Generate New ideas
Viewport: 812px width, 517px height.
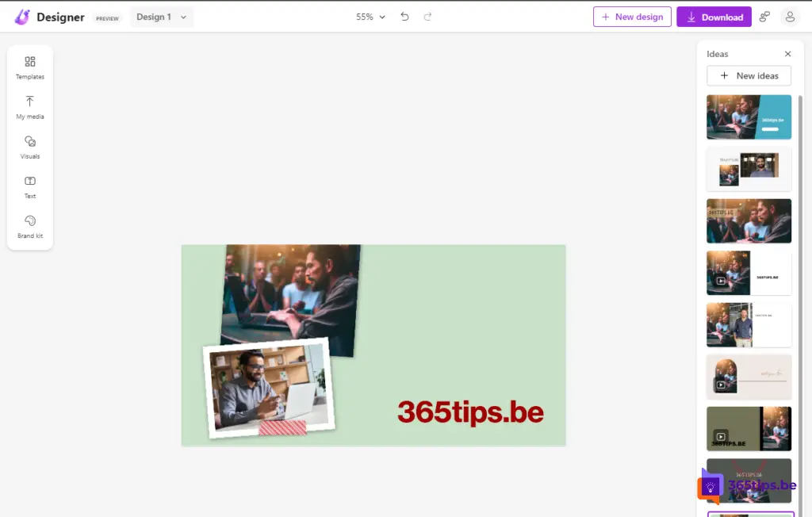point(749,75)
